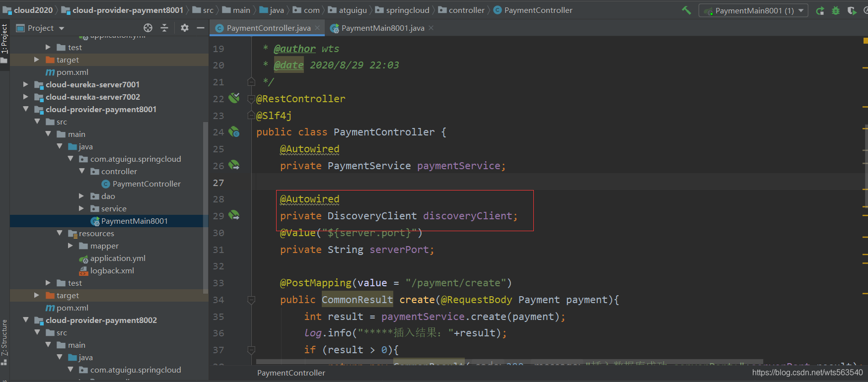Image resolution: width=868 pixels, height=382 pixels.
Task: Toggle the fold marker beside @RestController
Action: point(251,99)
